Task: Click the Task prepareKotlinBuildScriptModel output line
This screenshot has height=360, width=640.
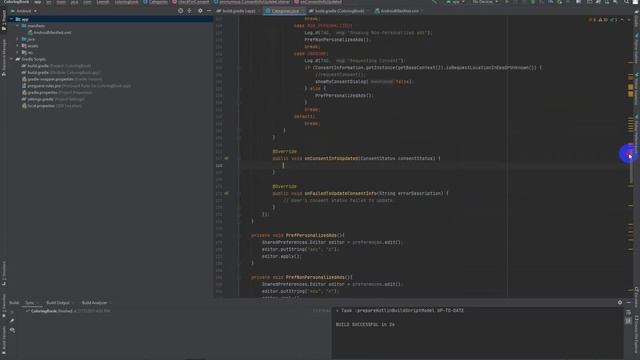Action: pos(400,311)
